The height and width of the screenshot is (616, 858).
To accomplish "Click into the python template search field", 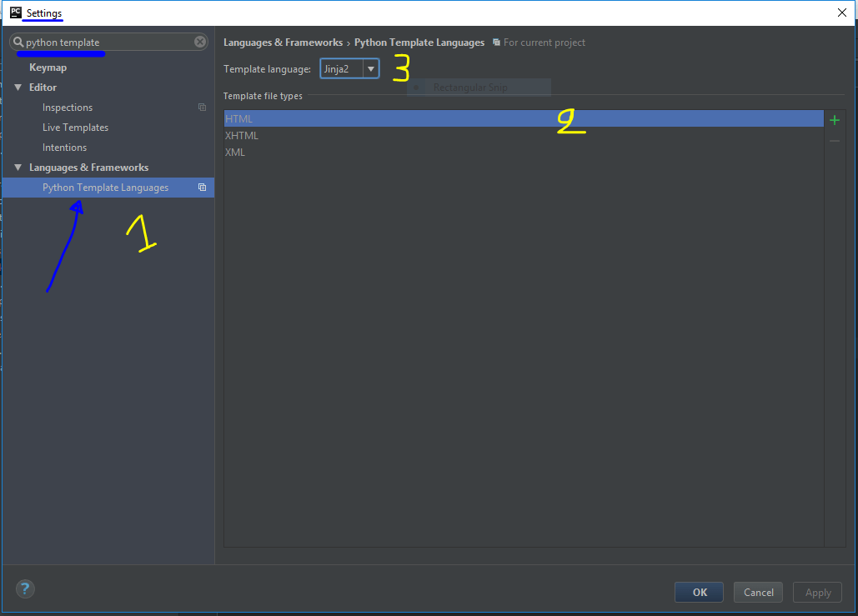I will [x=108, y=43].
